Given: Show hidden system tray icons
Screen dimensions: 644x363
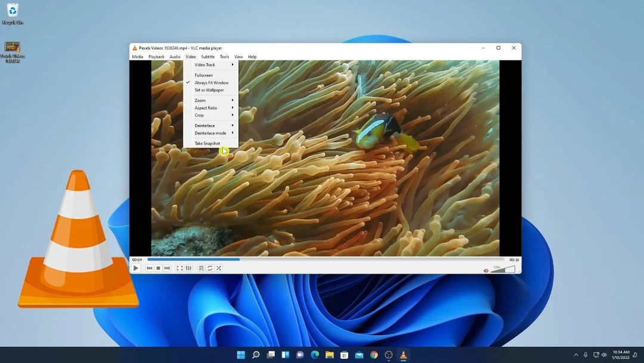Looking at the screenshot, I should pos(576,355).
